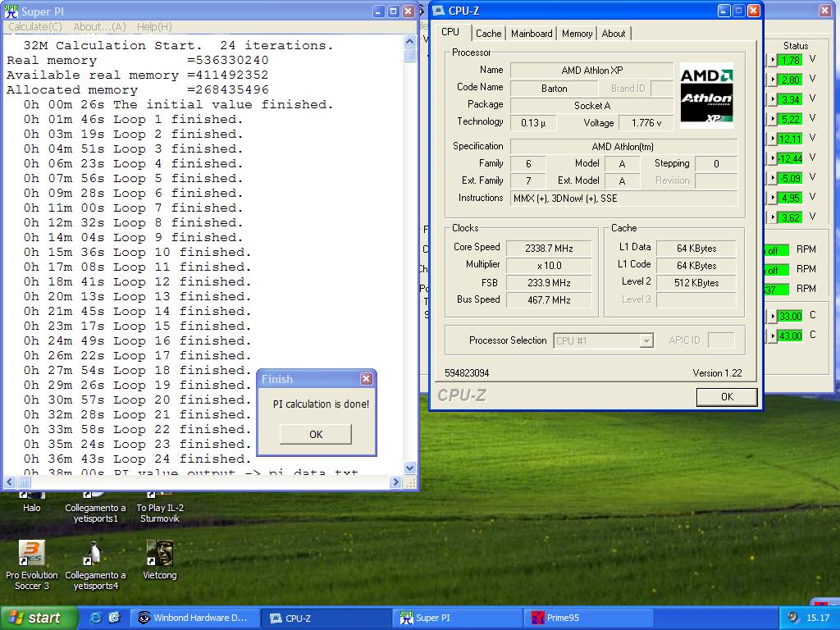Select the Pro Evolution Soccer 3 icon

point(32,565)
